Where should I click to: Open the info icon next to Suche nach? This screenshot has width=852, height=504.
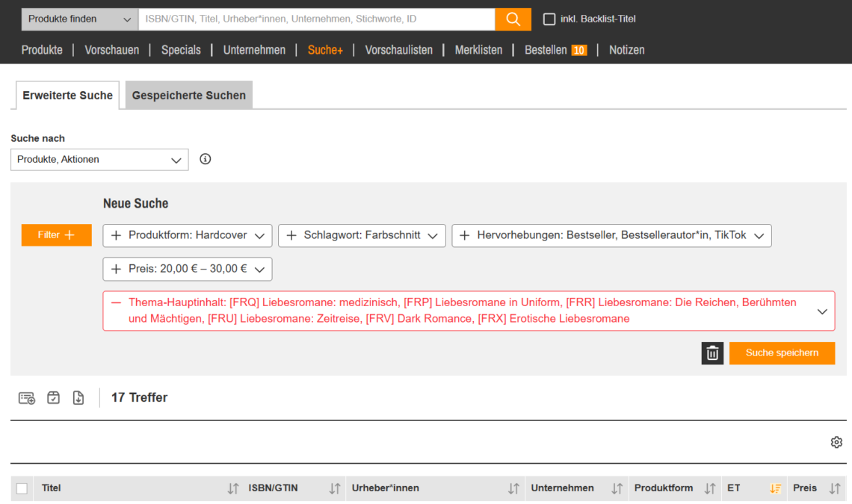205,159
